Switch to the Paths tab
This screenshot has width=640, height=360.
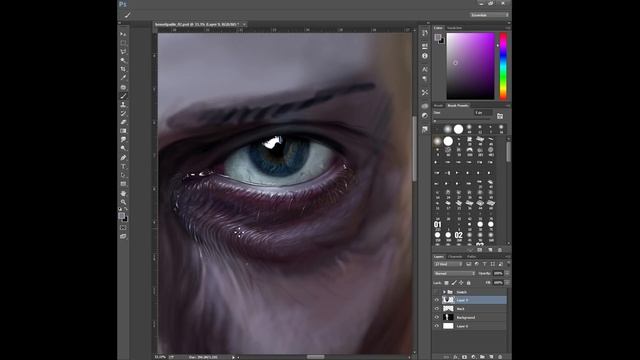point(471,256)
